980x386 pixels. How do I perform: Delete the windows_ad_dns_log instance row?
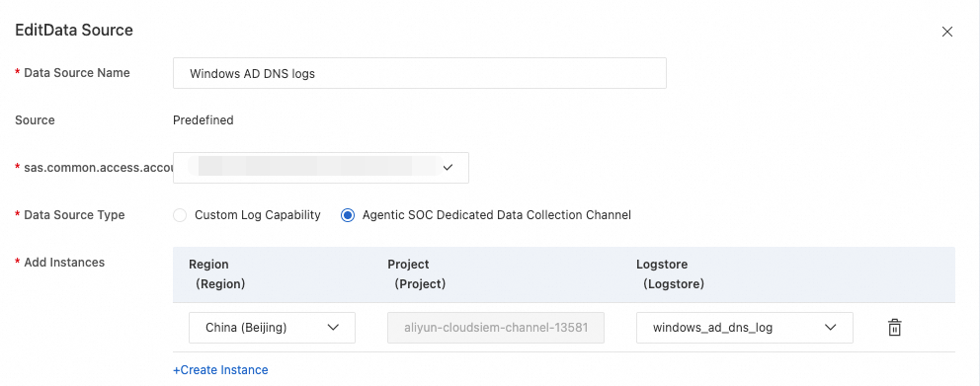[x=894, y=328]
